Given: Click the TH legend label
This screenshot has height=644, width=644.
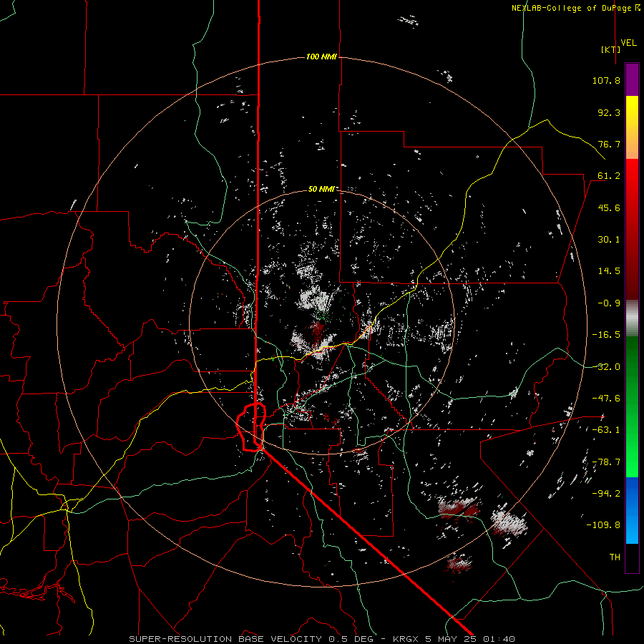Looking at the screenshot, I should tap(615, 557).
